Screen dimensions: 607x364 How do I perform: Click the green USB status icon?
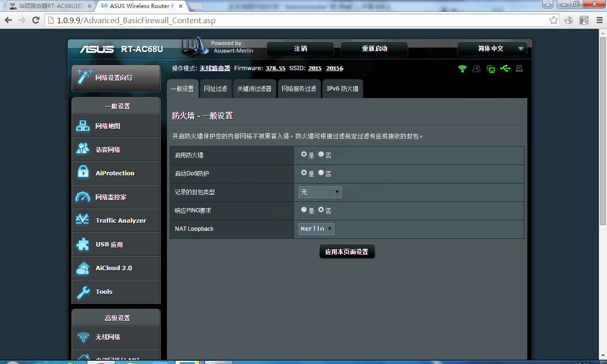(505, 69)
